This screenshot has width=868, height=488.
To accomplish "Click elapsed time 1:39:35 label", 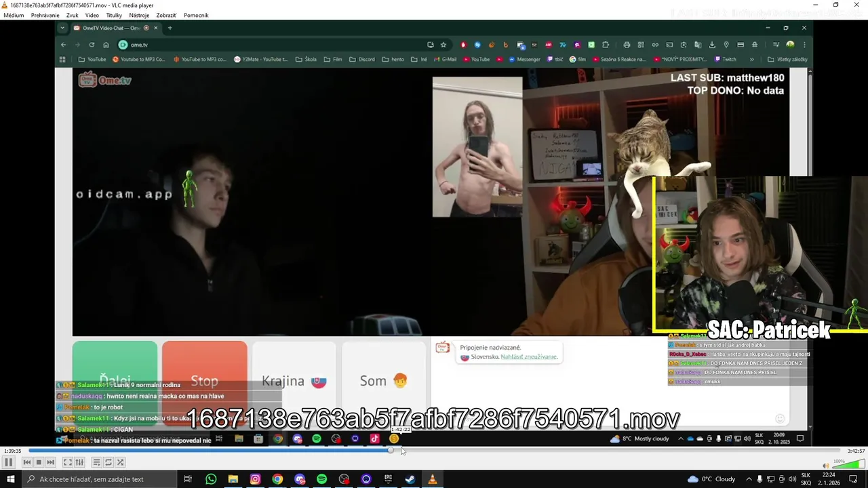I will click(x=12, y=451).
